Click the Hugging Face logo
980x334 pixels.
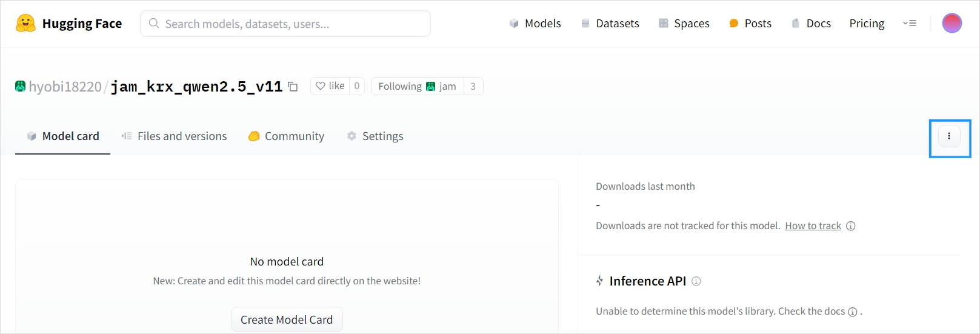68,24
